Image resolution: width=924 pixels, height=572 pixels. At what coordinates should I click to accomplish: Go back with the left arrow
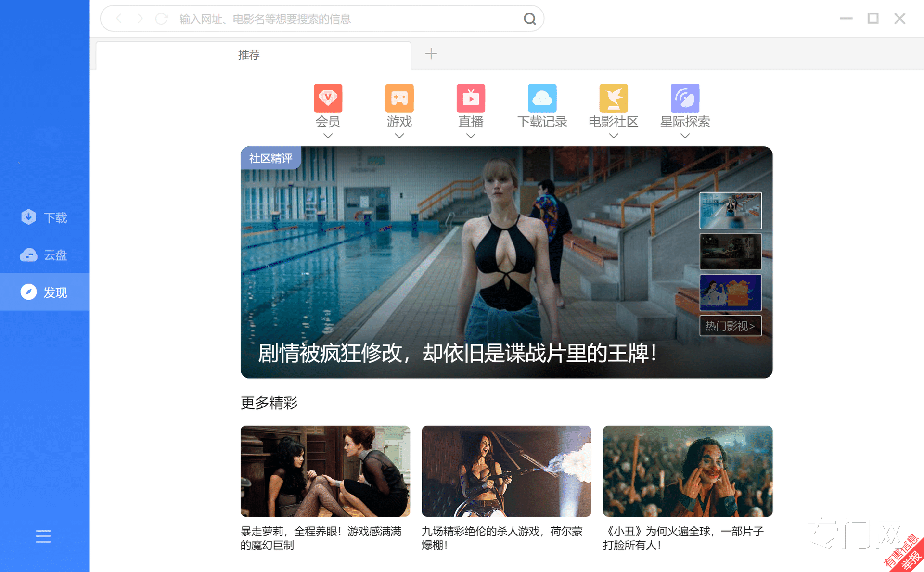[x=119, y=19]
